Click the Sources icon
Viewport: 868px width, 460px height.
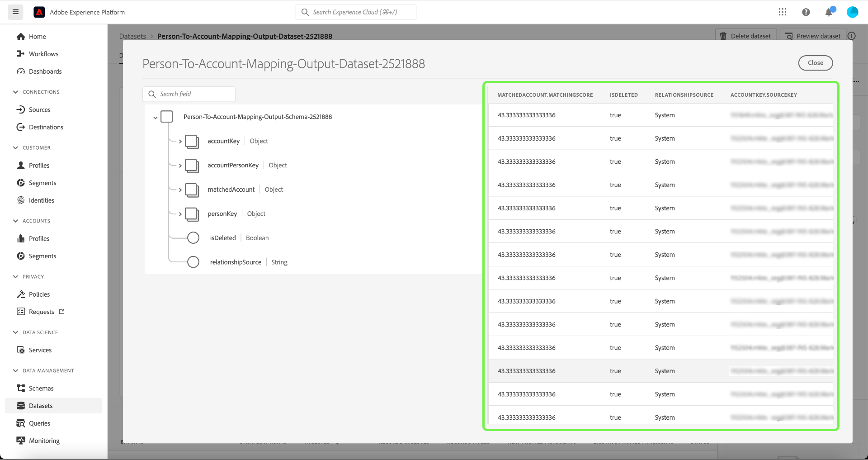[21, 110]
